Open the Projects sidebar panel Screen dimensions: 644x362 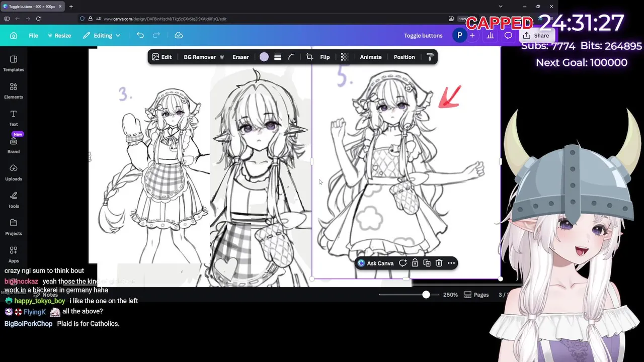pyautogui.click(x=14, y=227)
